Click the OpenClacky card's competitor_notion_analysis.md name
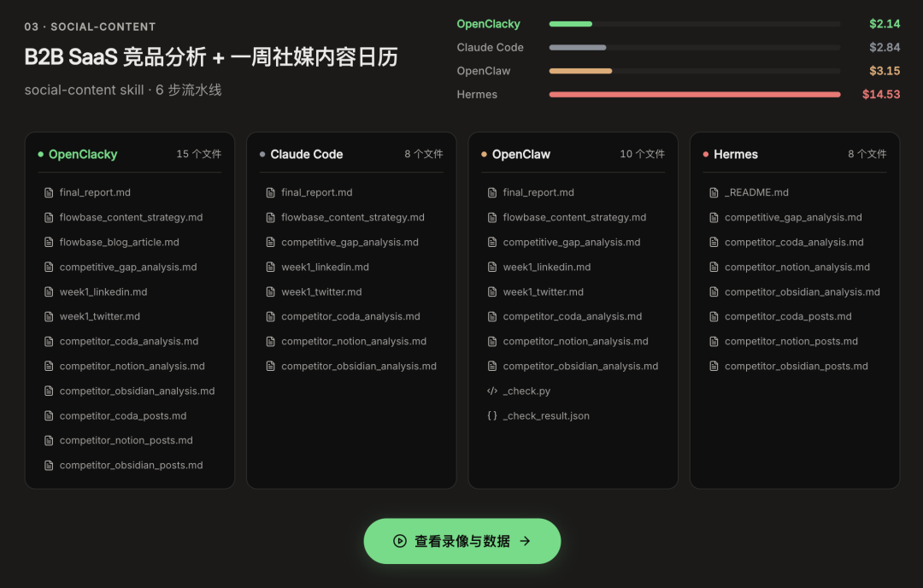Screen dimensions: 923x588 tap(132, 366)
